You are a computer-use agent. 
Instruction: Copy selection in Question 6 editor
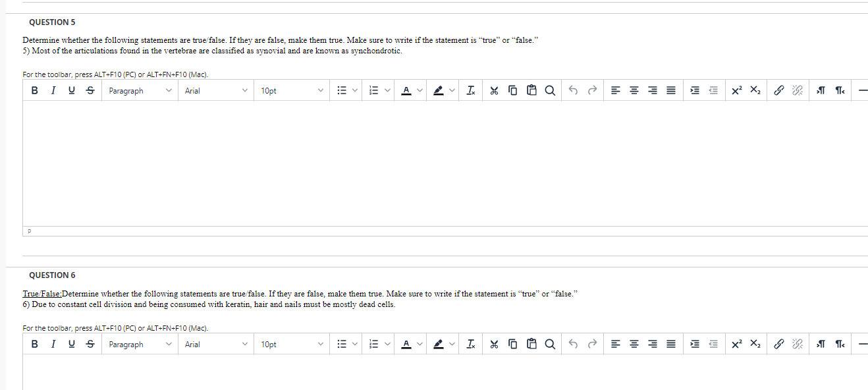coord(513,344)
